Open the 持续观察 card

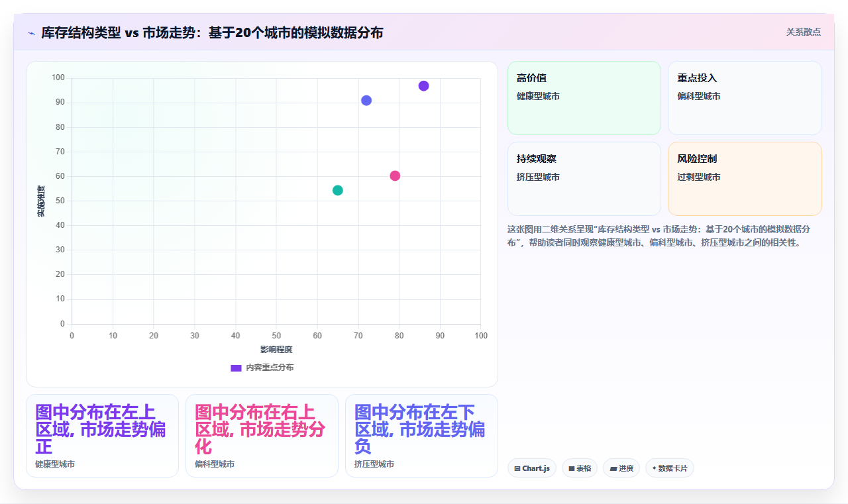tap(584, 179)
